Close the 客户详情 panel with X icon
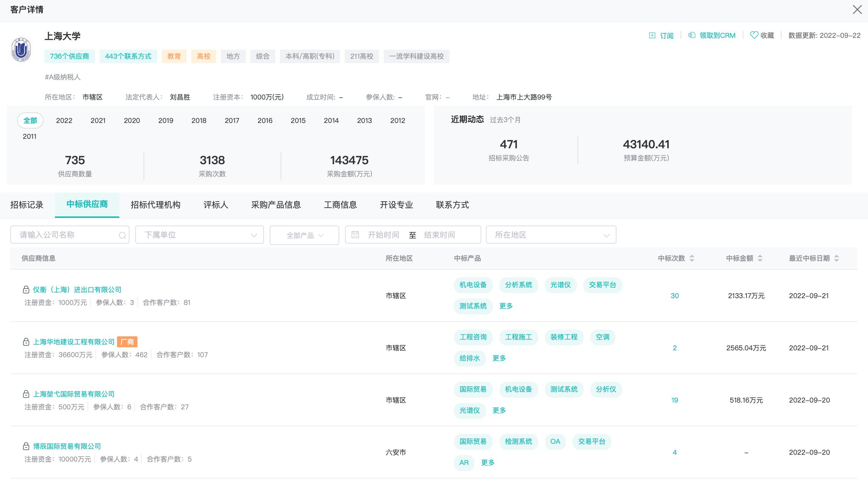The height and width of the screenshot is (482, 868). click(857, 9)
